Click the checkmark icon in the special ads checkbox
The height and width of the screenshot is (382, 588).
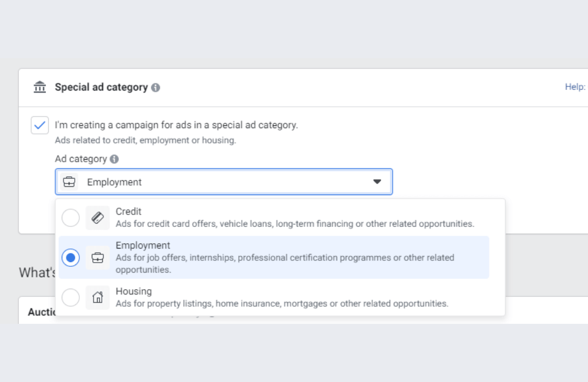(39, 125)
